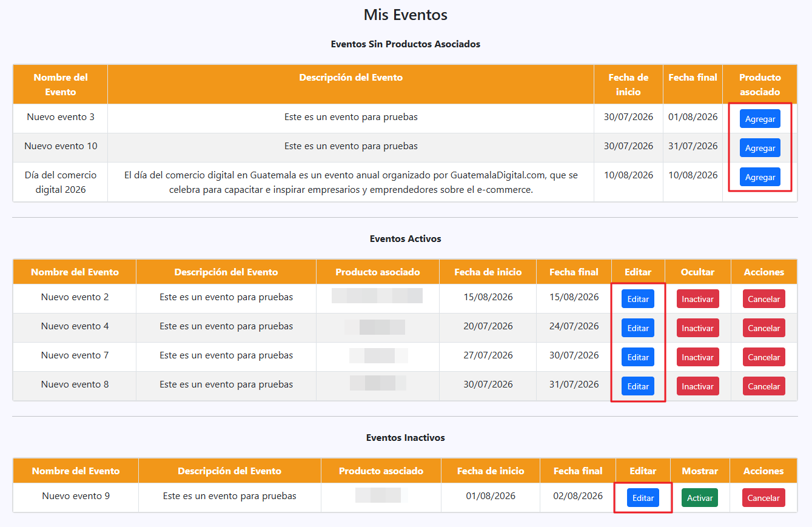Screen dimensions: 812x527
Task: Click end date 01/08/2026 of Nuevo evento 3
Action: pyautogui.click(x=693, y=117)
